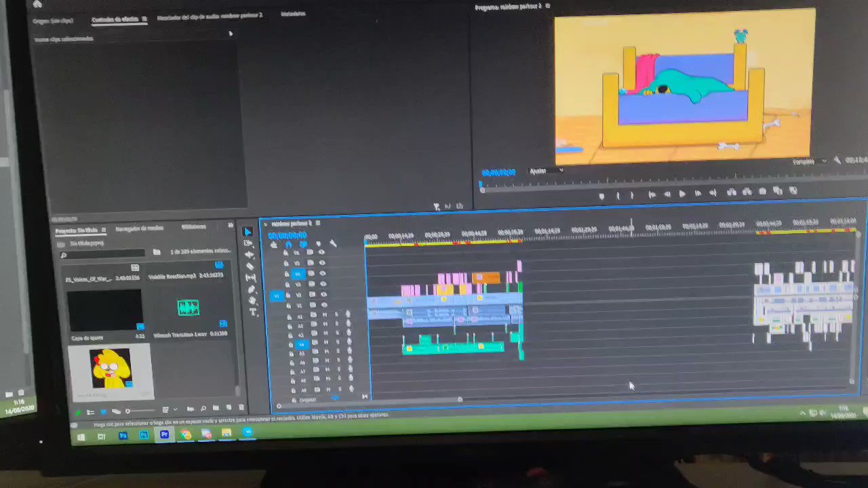868x488 pixels.
Task: Hide track V6 with eye icon
Action: (x=322, y=251)
